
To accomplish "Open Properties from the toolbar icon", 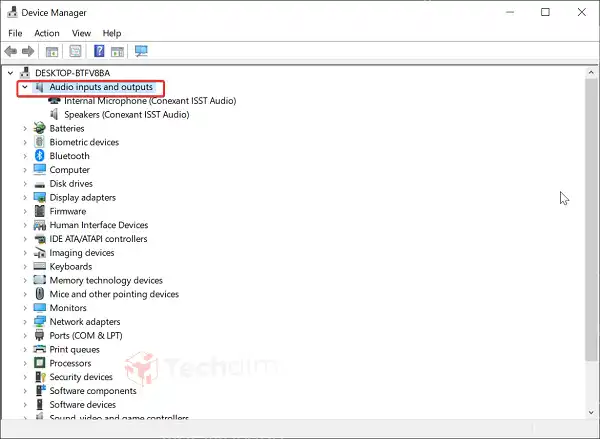I will [75, 51].
